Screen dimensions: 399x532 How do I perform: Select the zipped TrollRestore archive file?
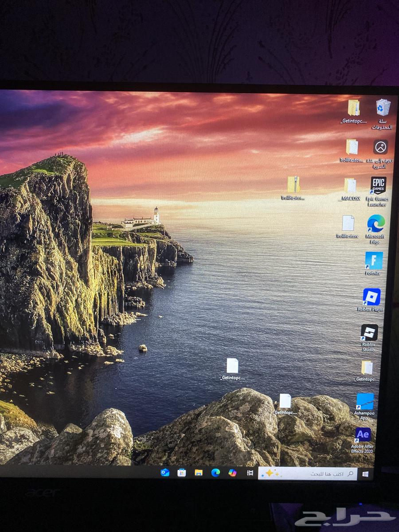pyautogui.click(x=293, y=184)
